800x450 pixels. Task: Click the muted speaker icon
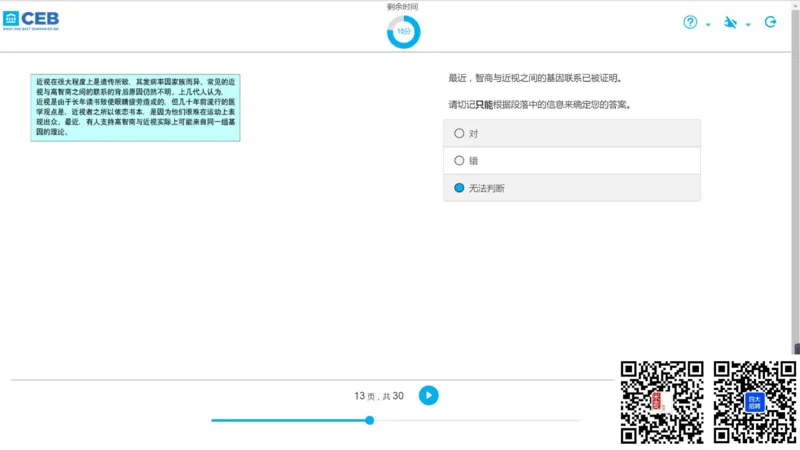(x=730, y=22)
